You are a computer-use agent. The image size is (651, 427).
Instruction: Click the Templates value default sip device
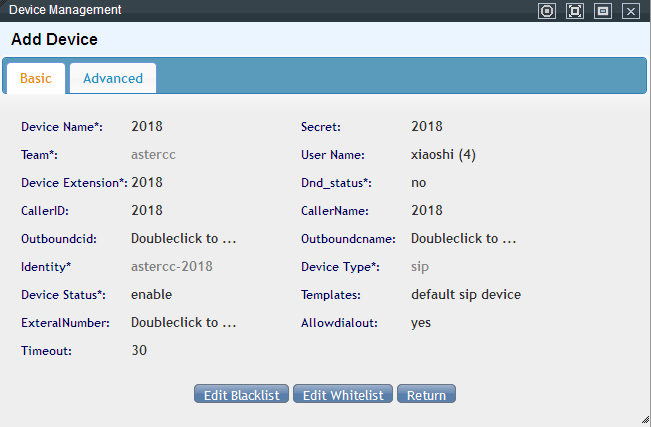(x=466, y=295)
